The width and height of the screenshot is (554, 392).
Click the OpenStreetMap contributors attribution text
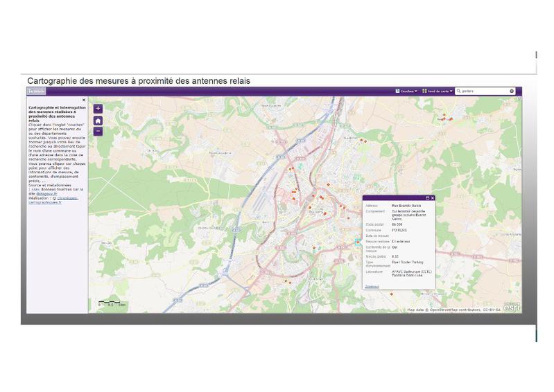pos(454,310)
